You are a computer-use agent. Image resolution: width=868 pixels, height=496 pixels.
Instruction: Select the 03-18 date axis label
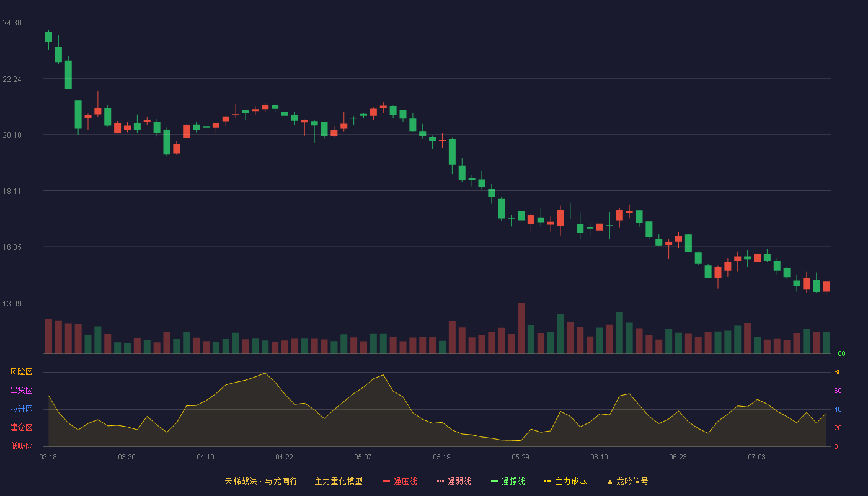tap(48, 457)
